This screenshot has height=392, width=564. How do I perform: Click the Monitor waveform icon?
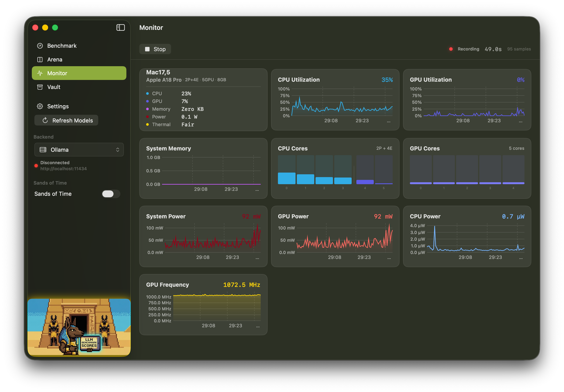(x=40, y=73)
